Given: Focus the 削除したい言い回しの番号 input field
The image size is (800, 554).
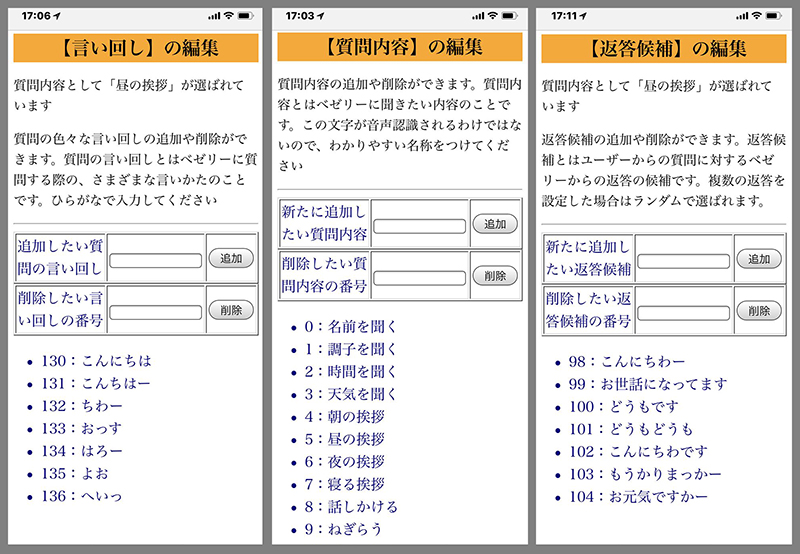Looking at the screenshot, I should (156, 312).
